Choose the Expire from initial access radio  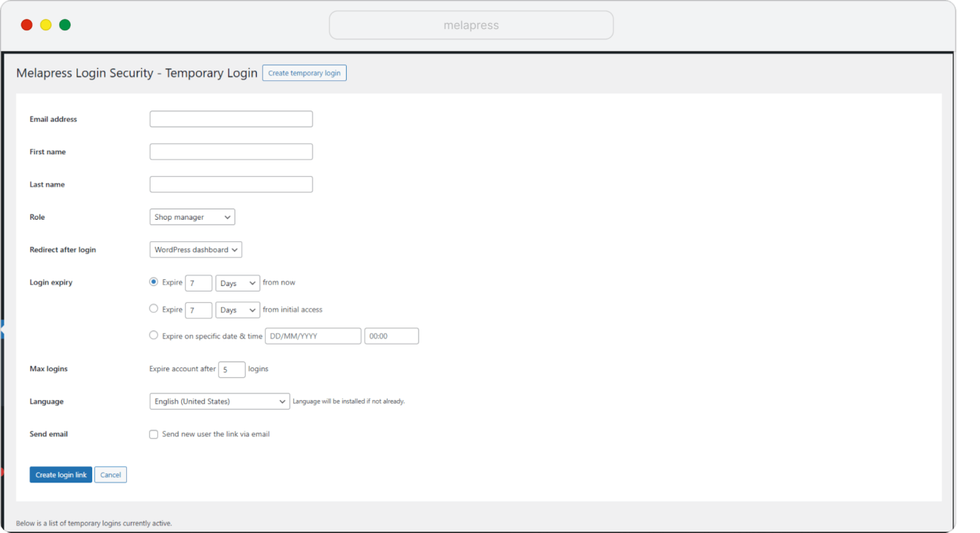(x=154, y=309)
